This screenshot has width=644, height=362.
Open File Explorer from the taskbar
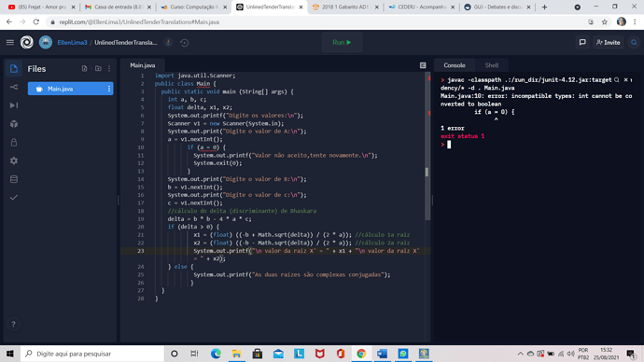(x=236, y=354)
